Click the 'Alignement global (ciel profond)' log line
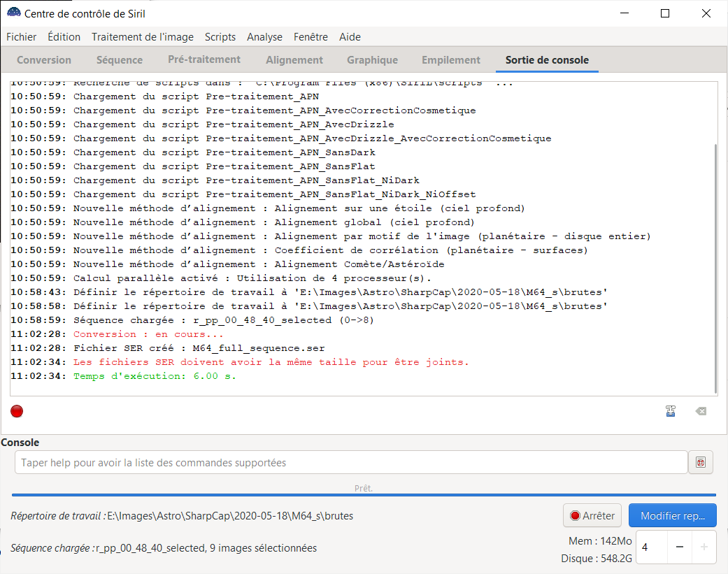 coord(243,223)
